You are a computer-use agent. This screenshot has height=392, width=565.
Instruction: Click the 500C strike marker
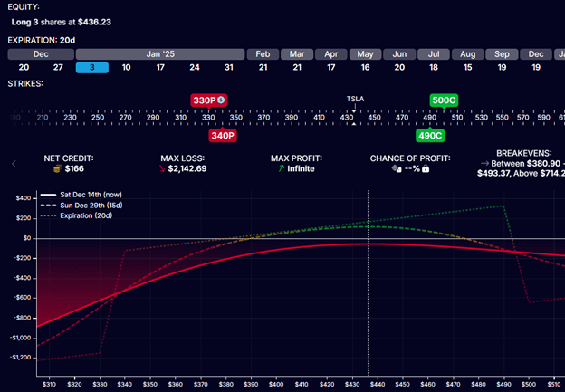[444, 100]
